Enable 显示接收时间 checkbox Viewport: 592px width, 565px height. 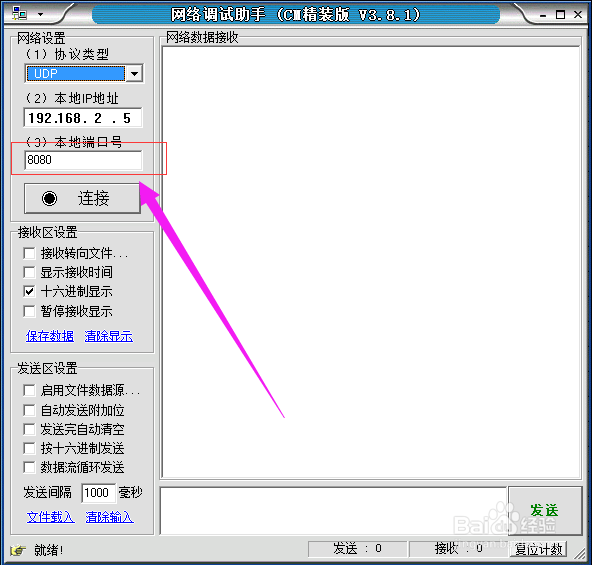click(29, 272)
